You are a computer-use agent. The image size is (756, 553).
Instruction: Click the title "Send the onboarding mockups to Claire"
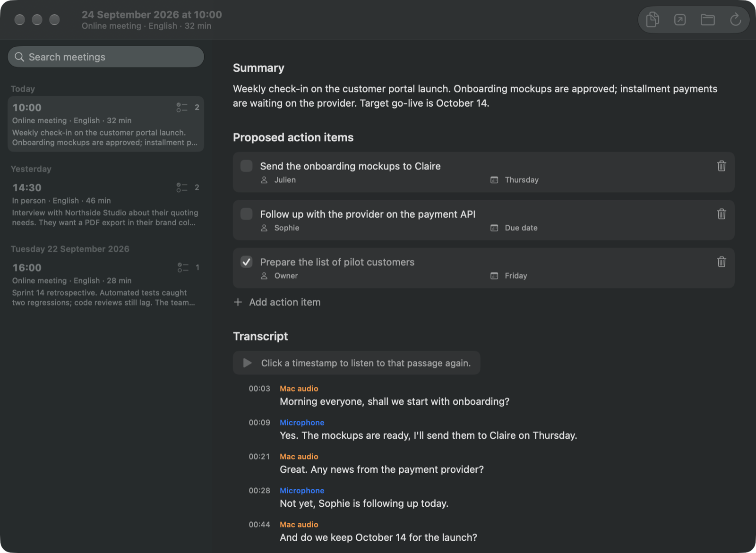click(x=350, y=166)
